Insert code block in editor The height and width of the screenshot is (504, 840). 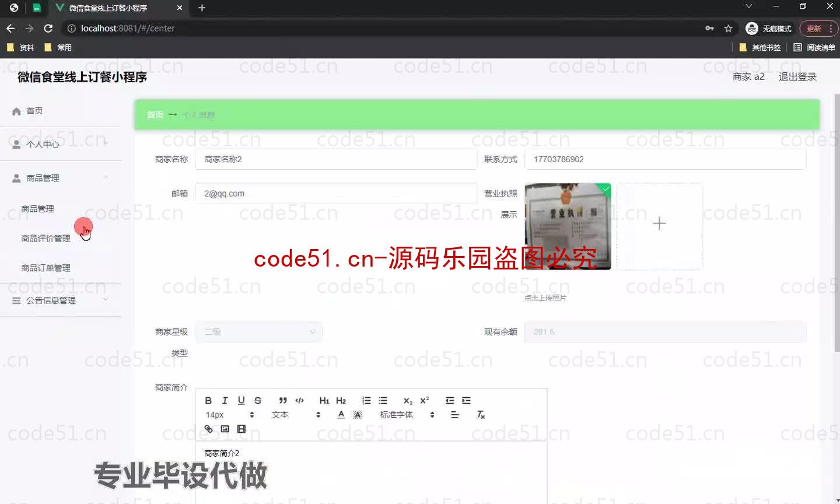299,400
